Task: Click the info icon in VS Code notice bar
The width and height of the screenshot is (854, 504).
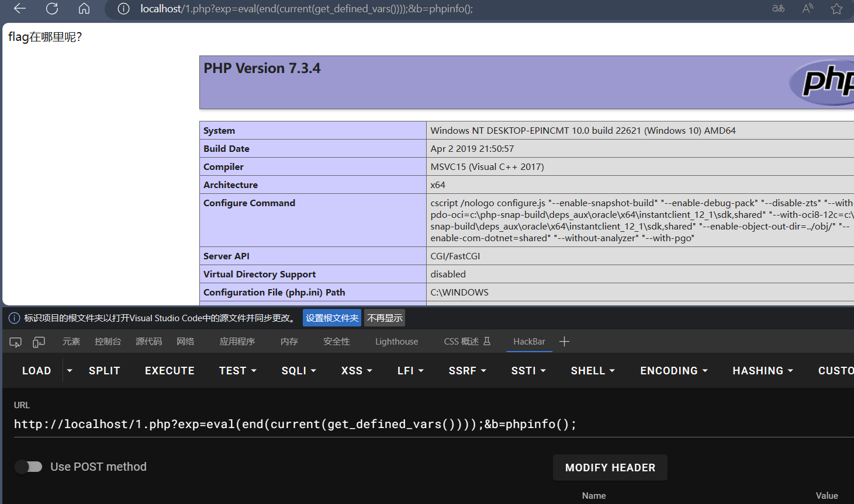Action: (14, 318)
